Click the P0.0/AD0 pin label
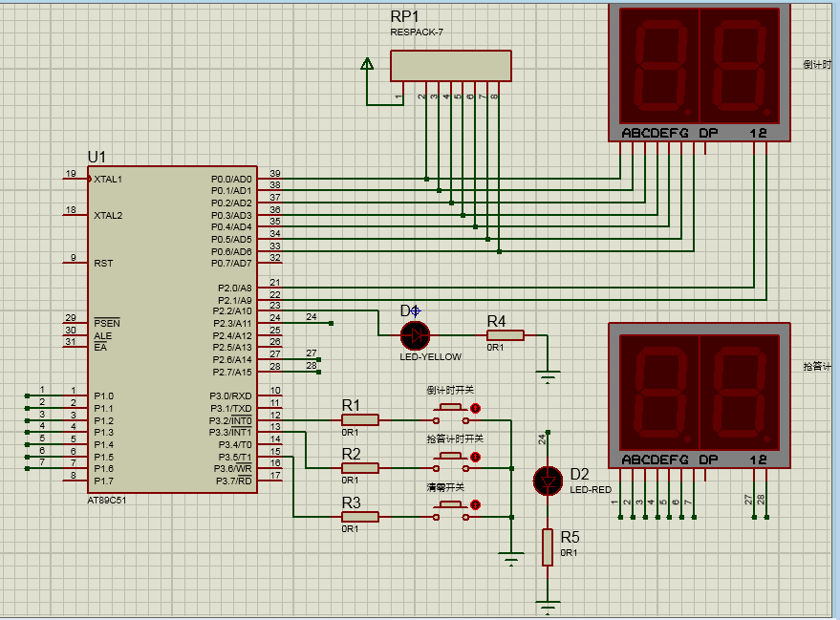Image resolution: width=840 pixels, height=620 pixels. [231, 180]
